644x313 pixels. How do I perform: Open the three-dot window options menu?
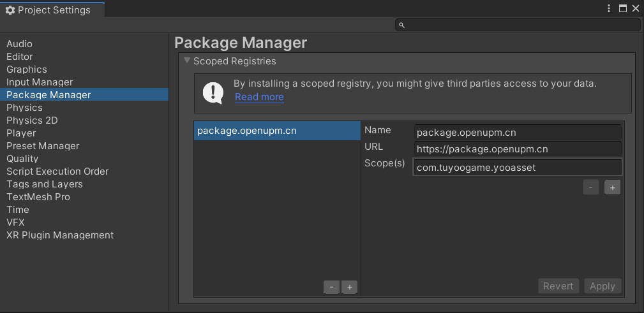coord(609,8)
